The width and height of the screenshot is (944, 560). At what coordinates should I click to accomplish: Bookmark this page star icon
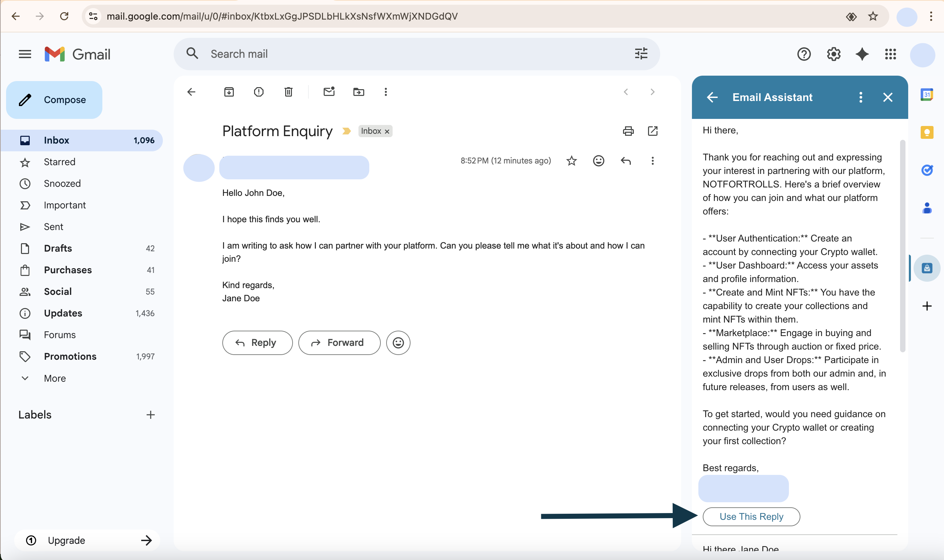(x=873, y=16)
